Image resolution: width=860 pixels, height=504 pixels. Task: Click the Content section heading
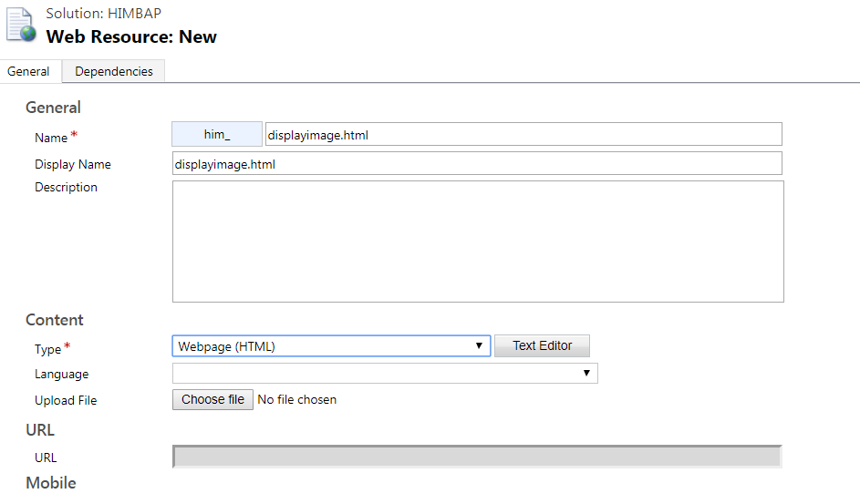coord(55,320)
